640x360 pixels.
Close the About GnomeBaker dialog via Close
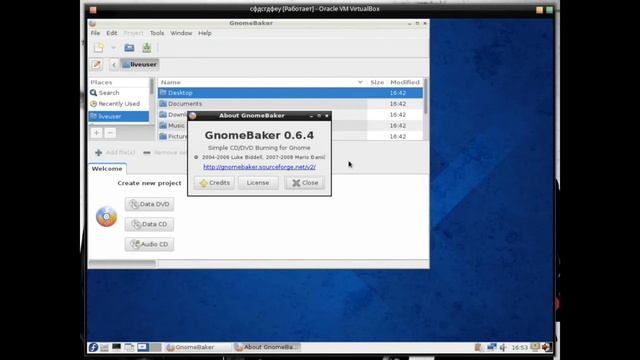[x=305, y=183]
